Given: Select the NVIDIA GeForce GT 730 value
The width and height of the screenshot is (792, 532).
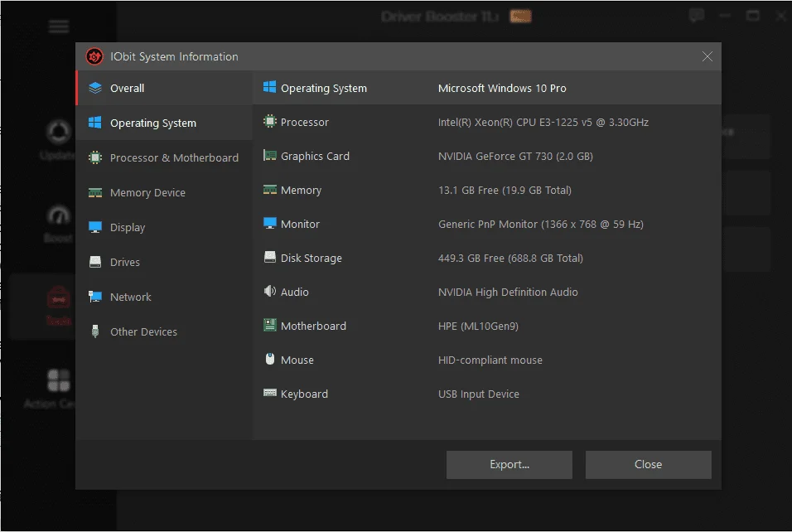Looking at the screenshot, I should (x=515, y=156).
